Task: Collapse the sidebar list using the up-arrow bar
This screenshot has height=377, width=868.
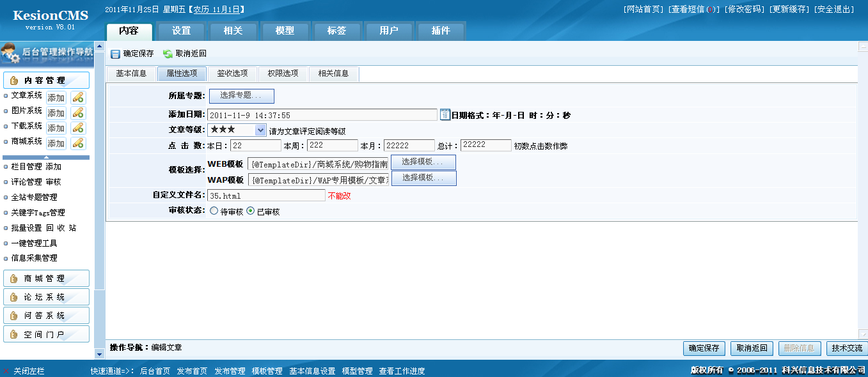Action: (x=46, y=157)
